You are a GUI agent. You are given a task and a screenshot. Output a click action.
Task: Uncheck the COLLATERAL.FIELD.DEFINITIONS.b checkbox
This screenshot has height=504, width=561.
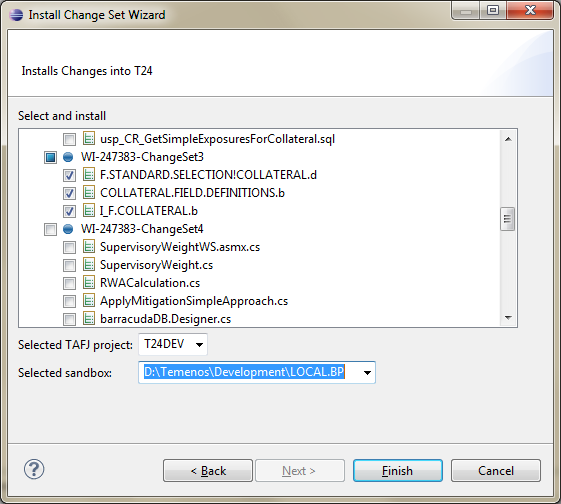tap(69, 194)
